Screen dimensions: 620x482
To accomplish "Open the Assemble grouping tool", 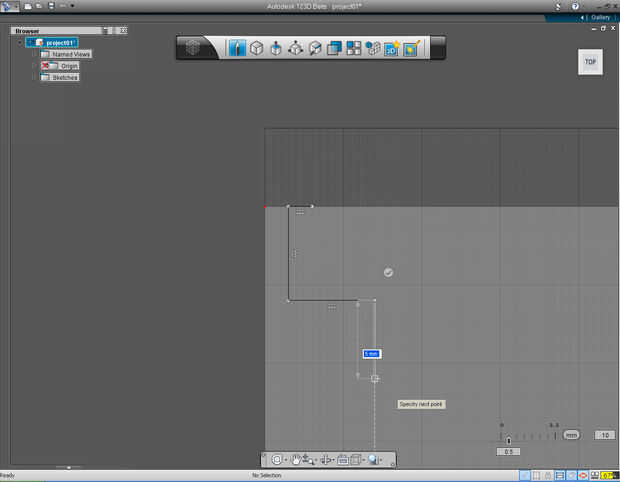I will pyautogui.click(x=372, y=48).
